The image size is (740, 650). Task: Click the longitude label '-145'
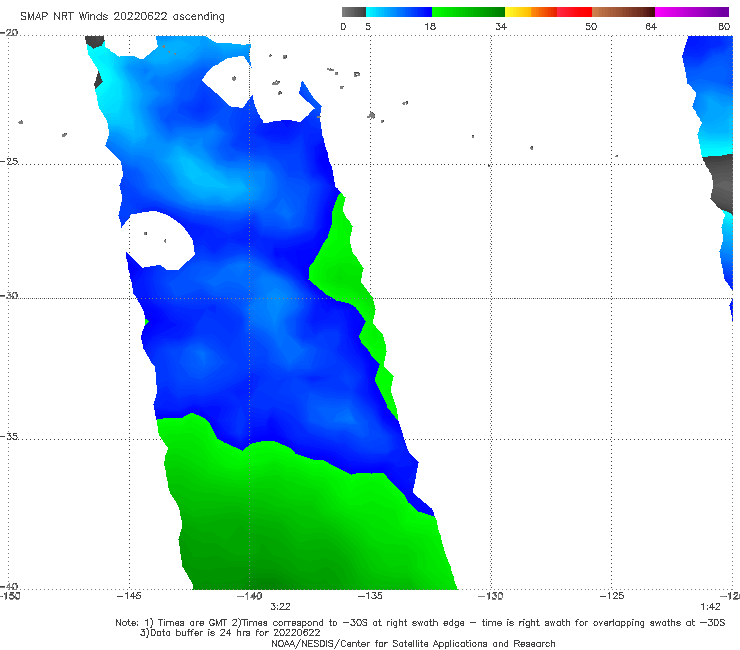[x=129, y=596]
